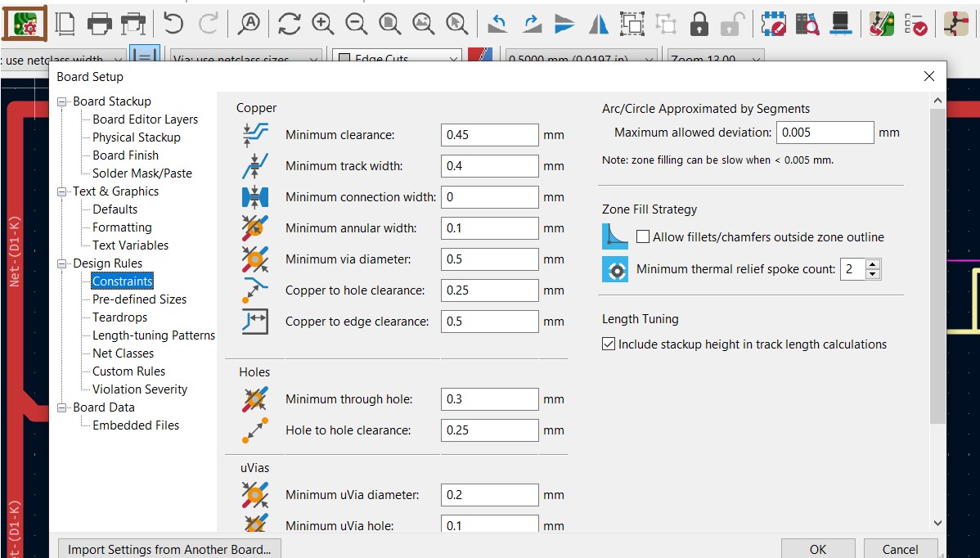
Task: Select the Teardrops settings page
Action: (x=120, y=317)
